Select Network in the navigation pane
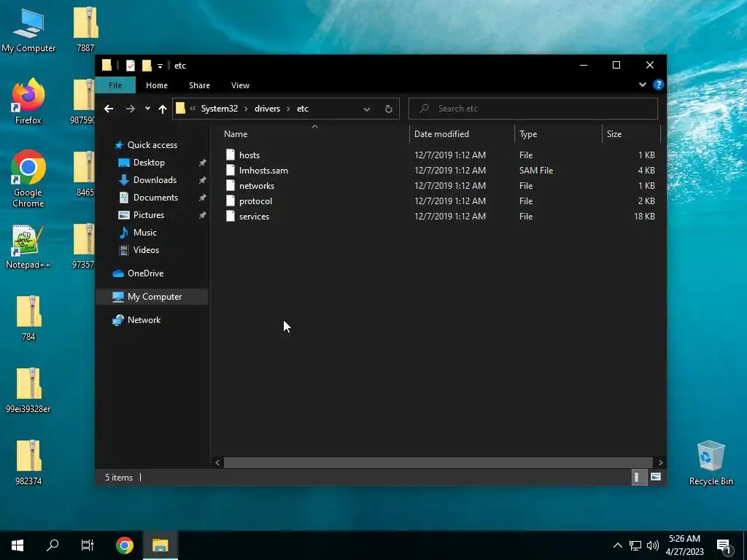The height and width of the screenshot is (560, 747). (144, 320)
